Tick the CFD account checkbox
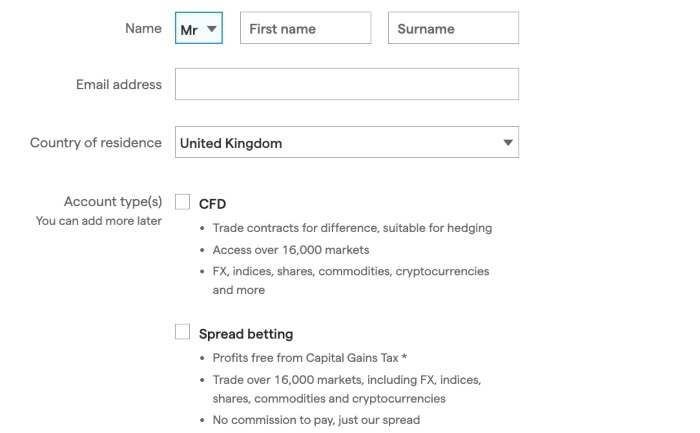The height and width of the screenshot is (433, 700). pyautogui.click(x=182, y=202)
